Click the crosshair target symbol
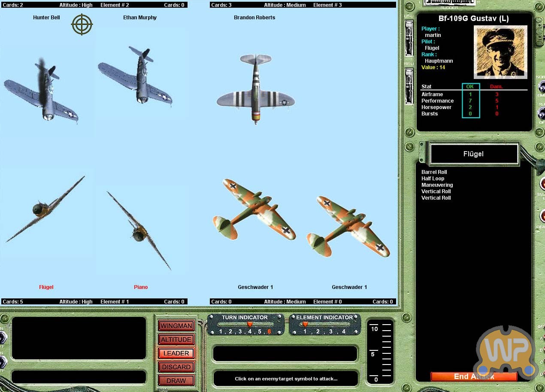545x392 pixels. (82, 24)
